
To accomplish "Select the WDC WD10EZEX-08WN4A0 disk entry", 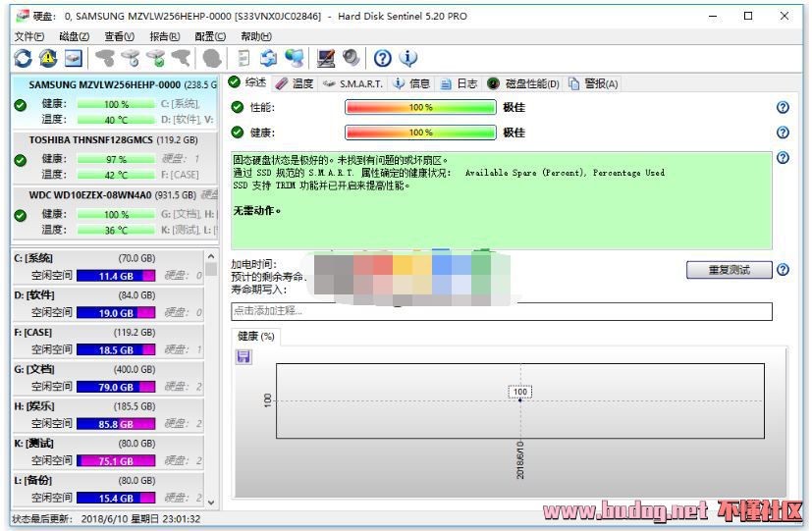I will pyautogui.click(x=115, y=213).
